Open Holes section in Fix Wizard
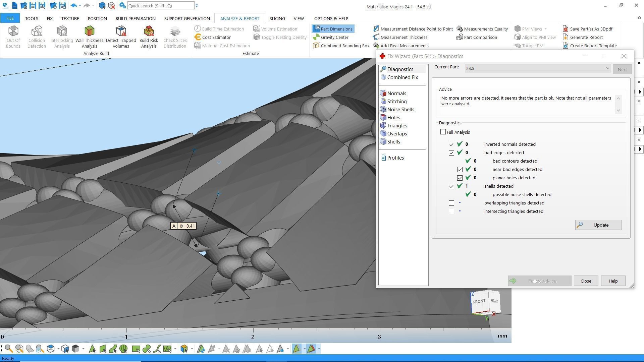The image size is (644, 362). (x=393, y=118)
